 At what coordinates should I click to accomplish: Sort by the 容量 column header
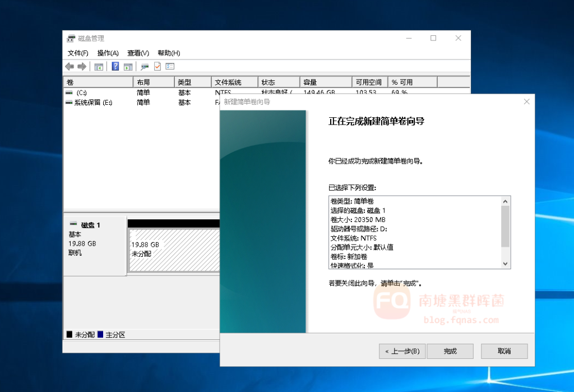pos(325,82)
